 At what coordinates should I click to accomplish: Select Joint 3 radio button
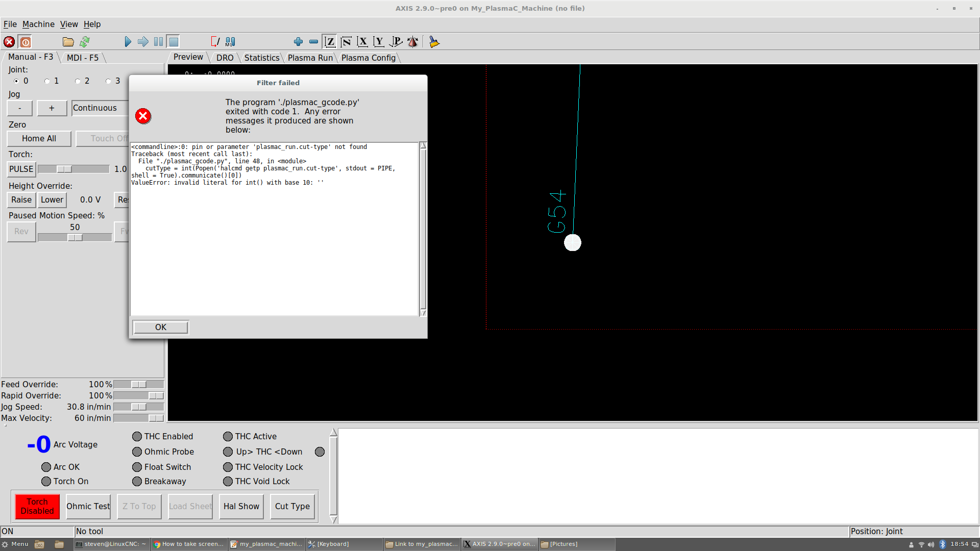pyautogui.click(x=108, y=81)
